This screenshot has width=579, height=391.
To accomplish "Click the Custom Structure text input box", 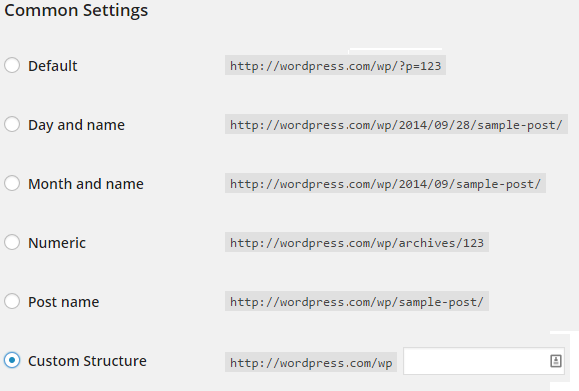I will pos(484,361).
